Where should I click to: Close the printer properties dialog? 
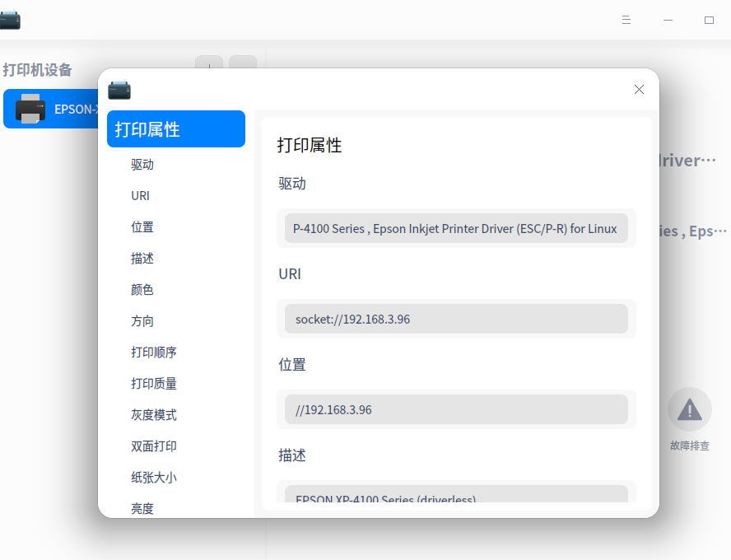[x=639, y=89]
